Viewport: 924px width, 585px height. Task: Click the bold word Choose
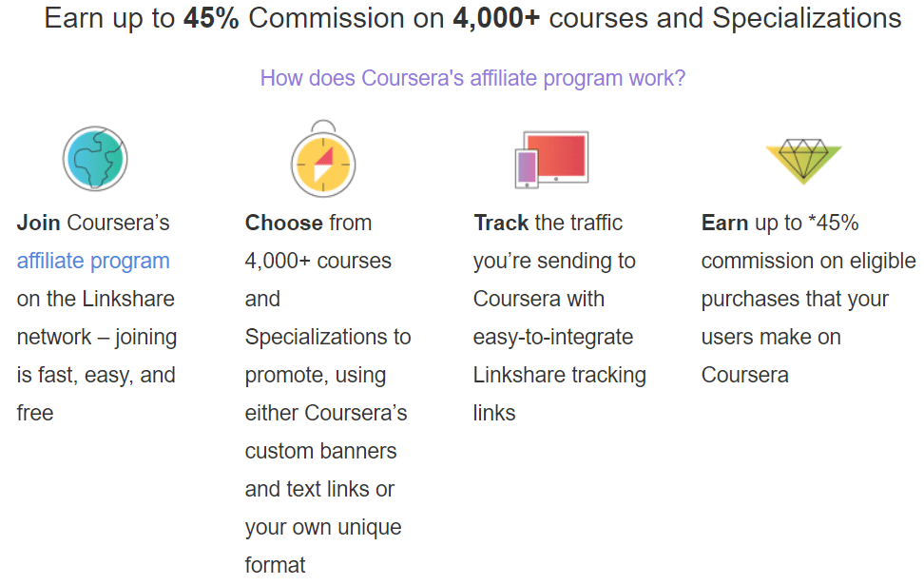pyautogui.click(x=284, y=223)
